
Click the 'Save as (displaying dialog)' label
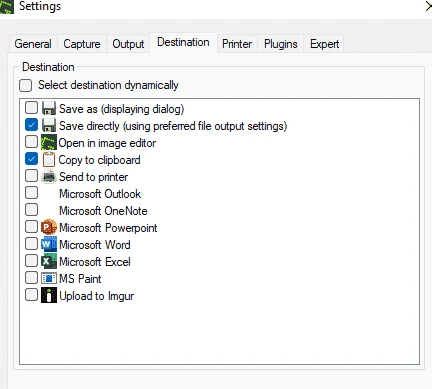coord(122,109)
